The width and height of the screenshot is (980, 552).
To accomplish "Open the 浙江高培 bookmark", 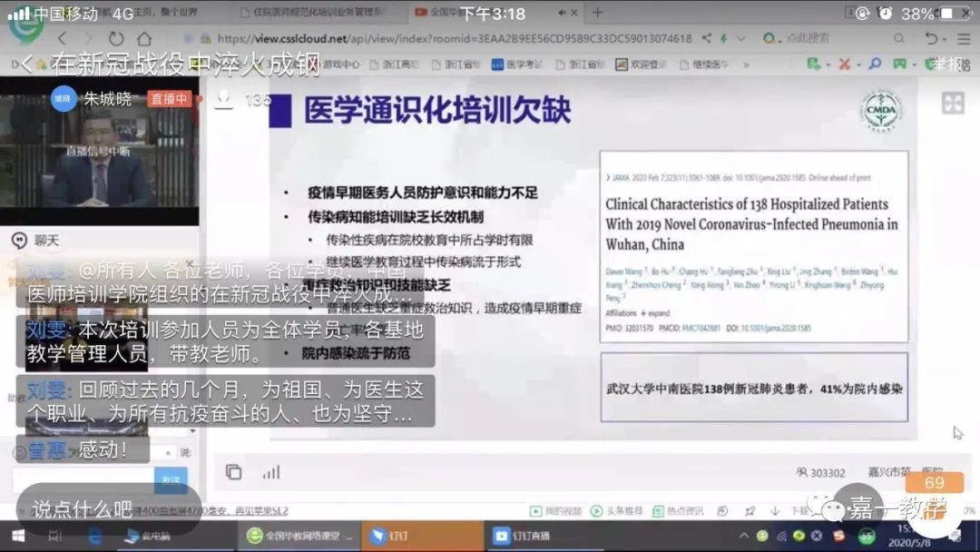I will point(394,64).
